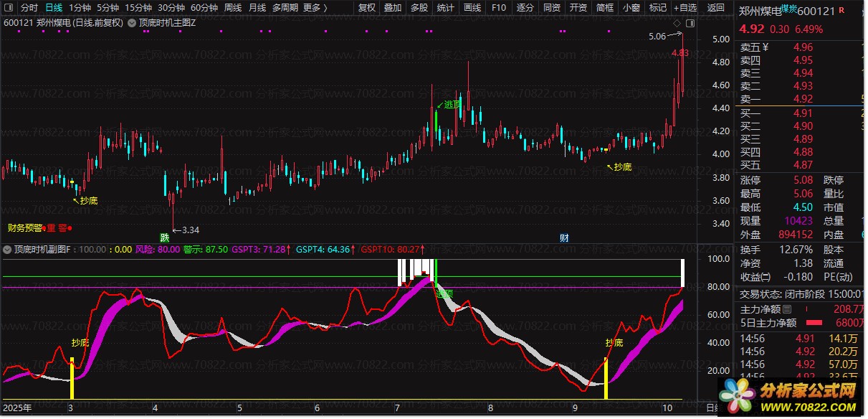Click the 煤炭 sector tag
This screenshot has height=419, width=868.
coord(788,10)
